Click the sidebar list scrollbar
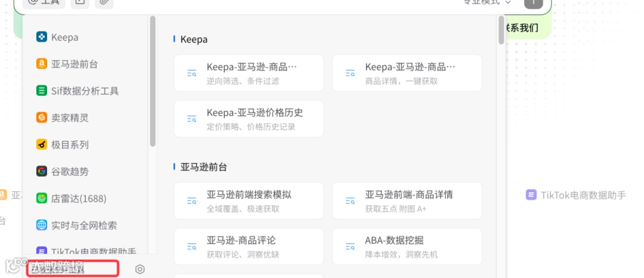 pyautogui.click(x=153, y=81)
